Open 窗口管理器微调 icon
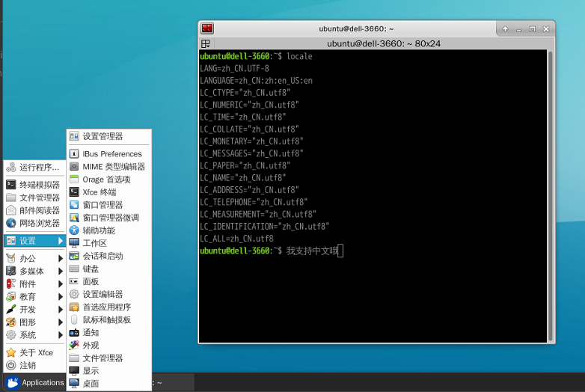 point(74,218)
